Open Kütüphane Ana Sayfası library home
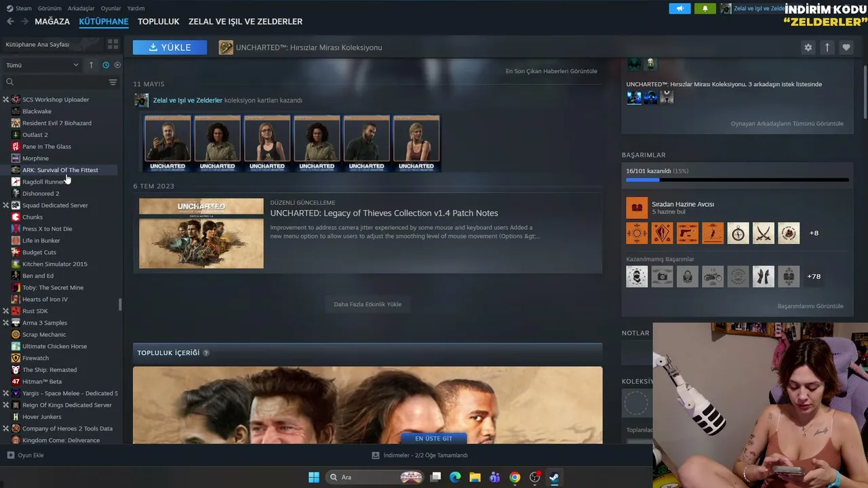Viewport: 868px width, 488px height. click(x=38, y=45)
